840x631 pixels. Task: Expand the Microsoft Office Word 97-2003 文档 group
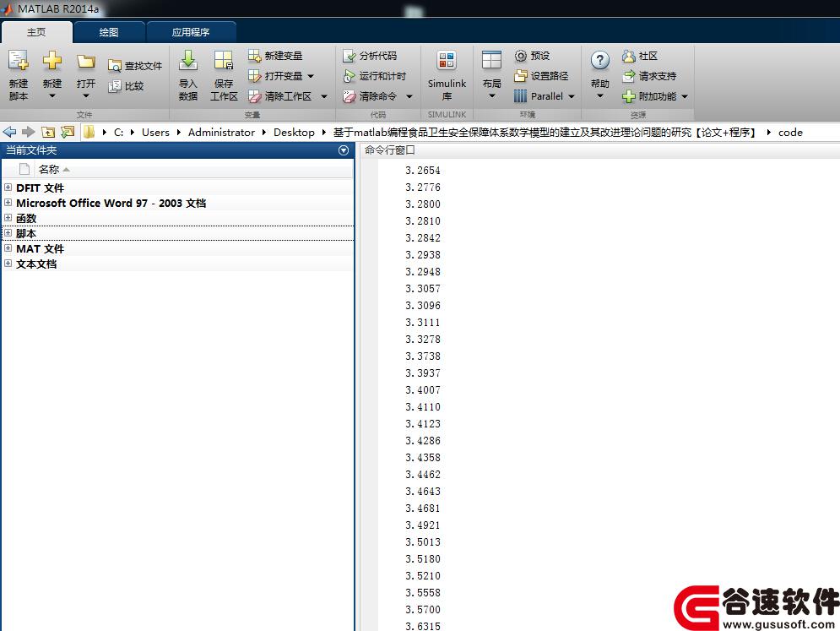[x=8, y=202]
